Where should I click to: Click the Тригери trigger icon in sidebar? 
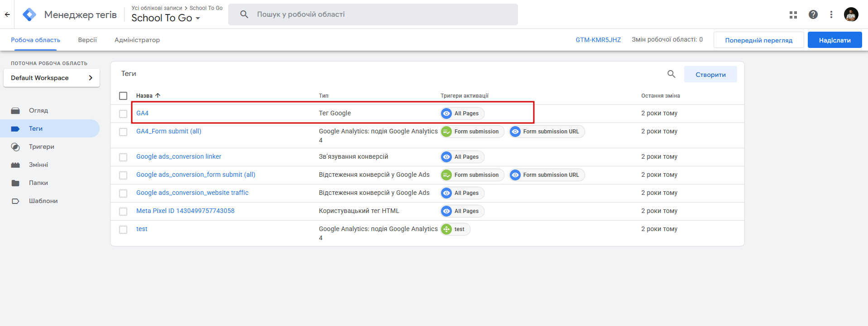pos(15,147)
